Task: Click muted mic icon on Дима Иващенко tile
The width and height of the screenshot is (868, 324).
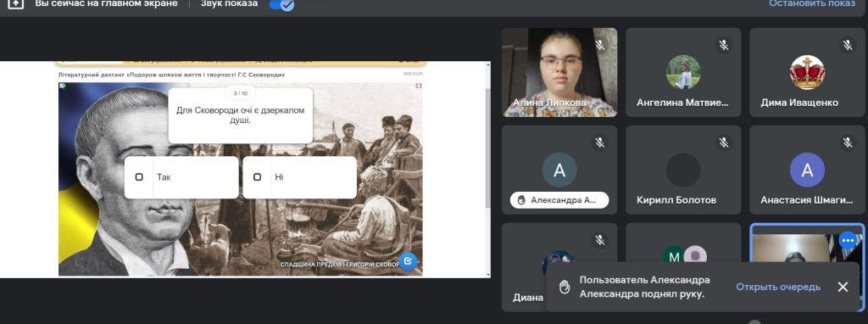Action: tap(848, 45)
